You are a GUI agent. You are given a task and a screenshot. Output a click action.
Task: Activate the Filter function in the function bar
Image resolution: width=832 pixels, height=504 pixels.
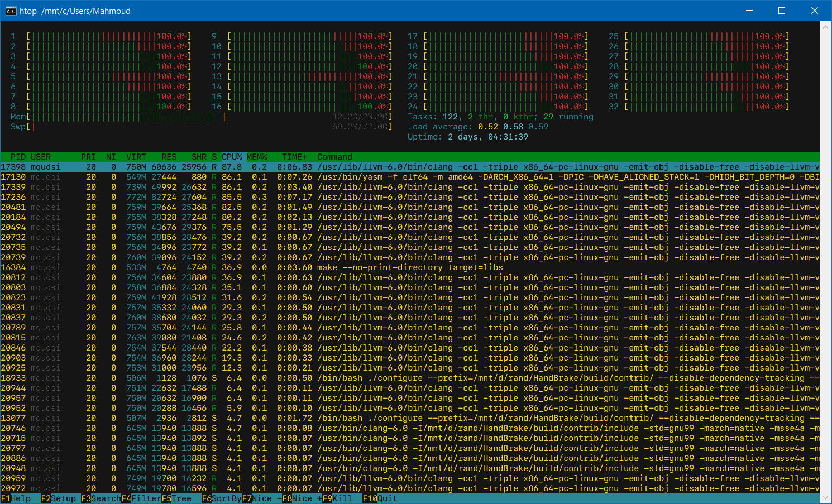[141, 498]
